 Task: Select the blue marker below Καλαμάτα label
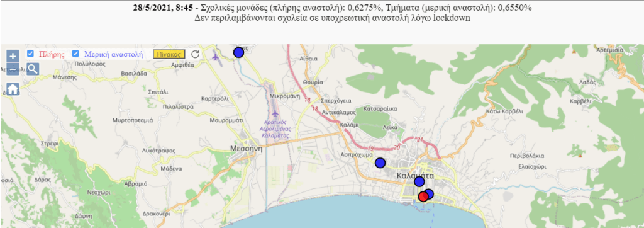pos(419,181)
